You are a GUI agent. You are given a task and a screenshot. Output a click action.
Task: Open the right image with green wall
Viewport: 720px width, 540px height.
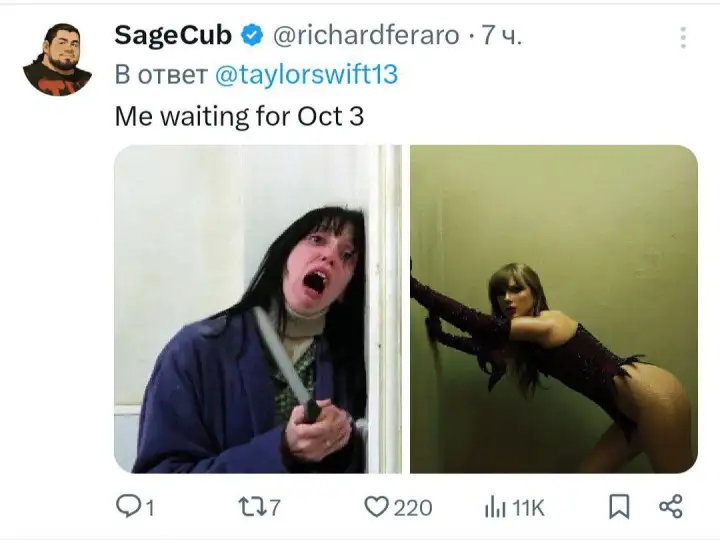pyautogui.click(x=554, y=309)
